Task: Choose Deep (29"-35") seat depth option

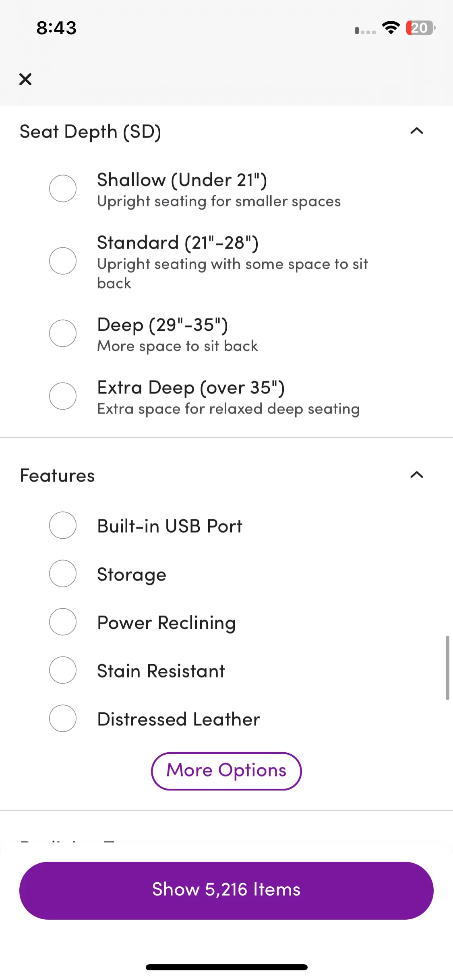Action: click(x=63, y=333)
